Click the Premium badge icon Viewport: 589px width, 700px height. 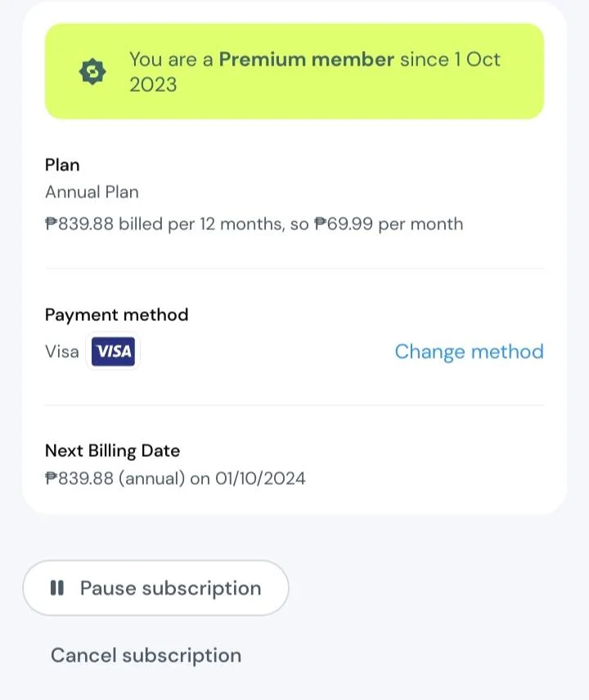point(92,71)
